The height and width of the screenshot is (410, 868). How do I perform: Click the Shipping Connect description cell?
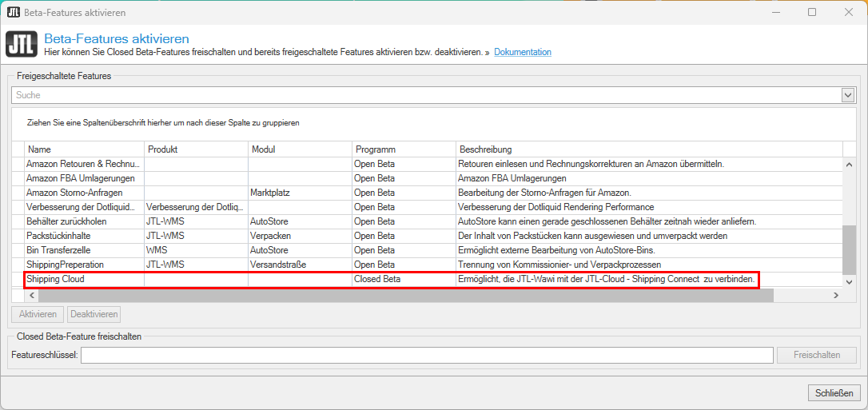[x=649, y=280]
